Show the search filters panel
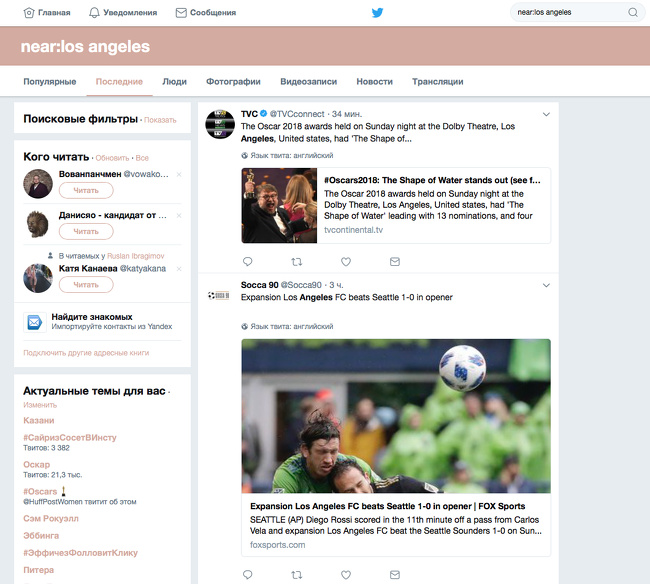The width and height of the screenshot is (650, 584). click(x=160, y=120)
